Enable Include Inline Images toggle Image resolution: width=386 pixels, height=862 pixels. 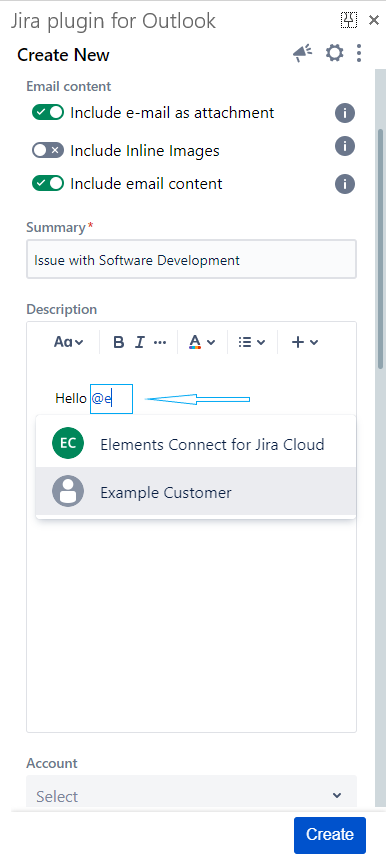tap(48, 150)
